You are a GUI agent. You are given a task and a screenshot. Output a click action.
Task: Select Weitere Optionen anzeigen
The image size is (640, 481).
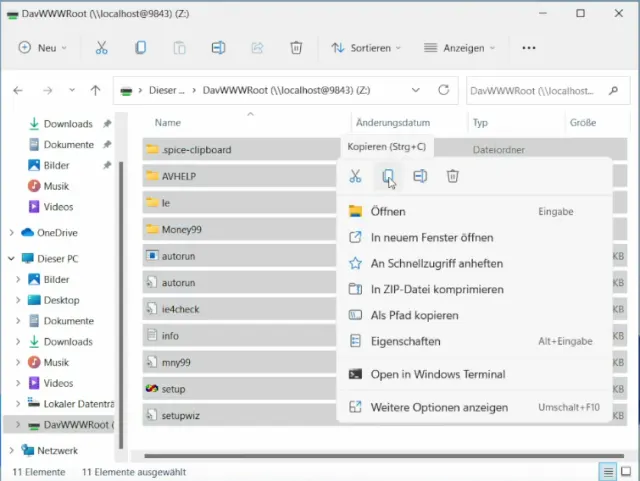(439, 407)
